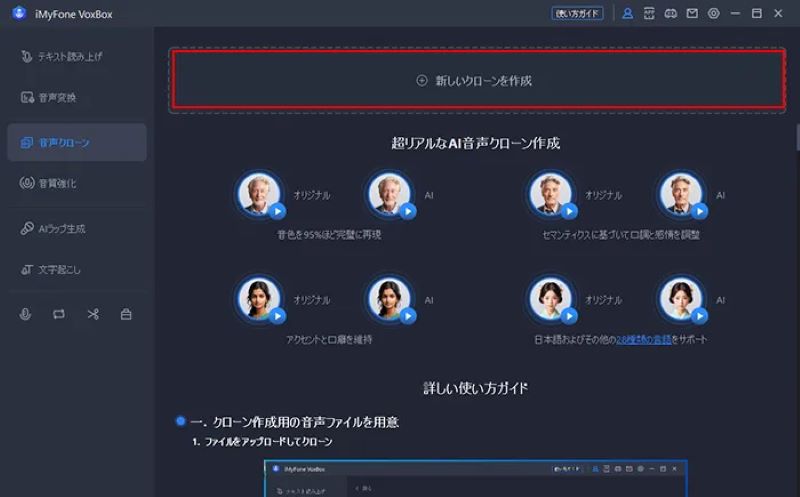Click the scissors cut icon in the sidebar

point(93,314)
